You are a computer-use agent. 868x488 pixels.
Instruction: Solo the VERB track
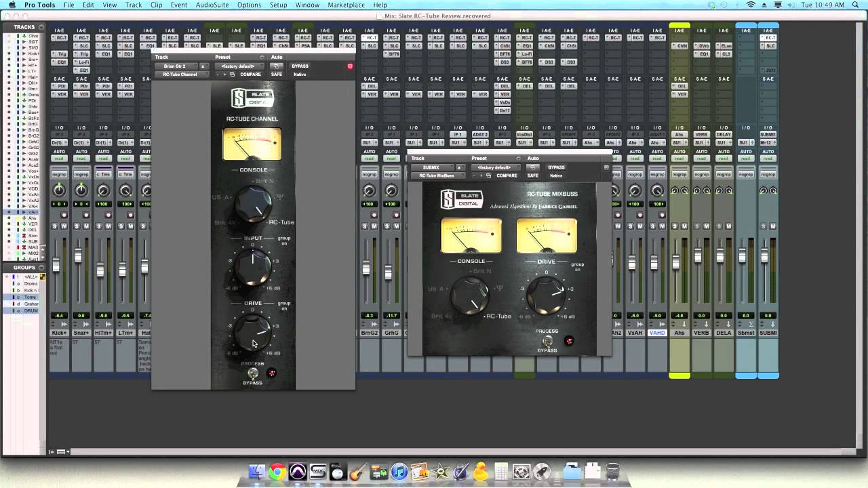point(696,226)
